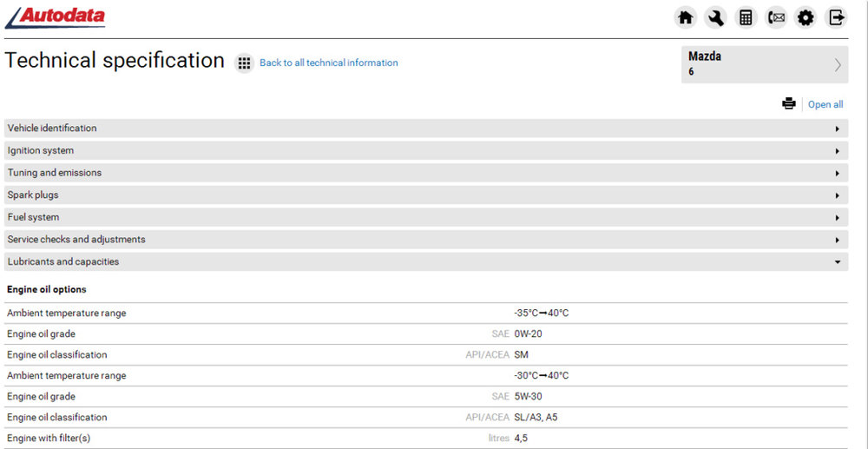Open the Vehicle identification section header
The width and height of the screenshot is (868, 449).
tap(426, 129)
